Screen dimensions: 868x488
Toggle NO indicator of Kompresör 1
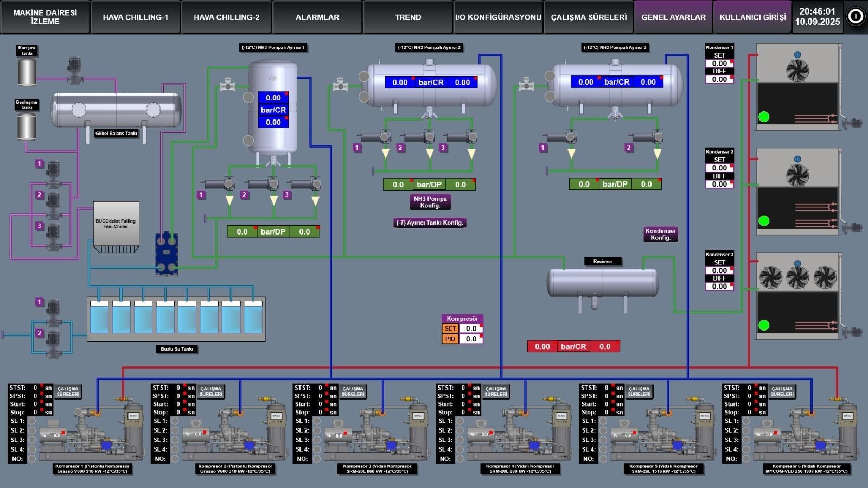click(31, 459)
